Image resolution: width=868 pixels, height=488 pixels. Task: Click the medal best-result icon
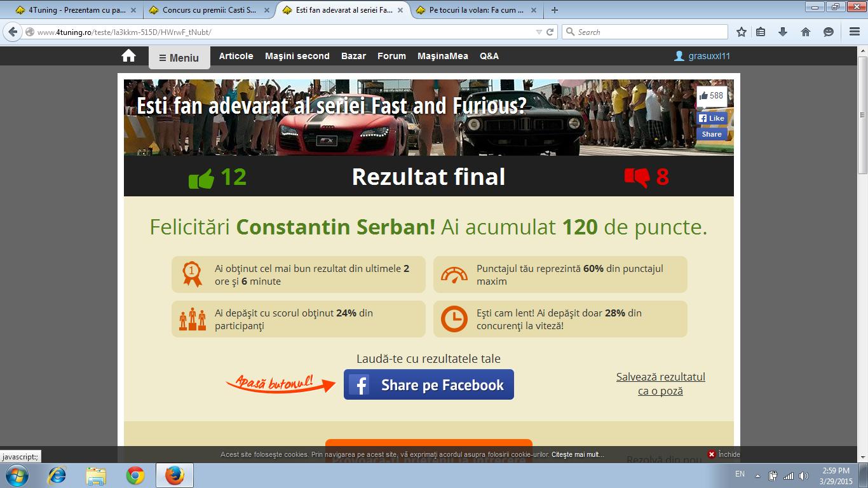(x=191, y=274)
